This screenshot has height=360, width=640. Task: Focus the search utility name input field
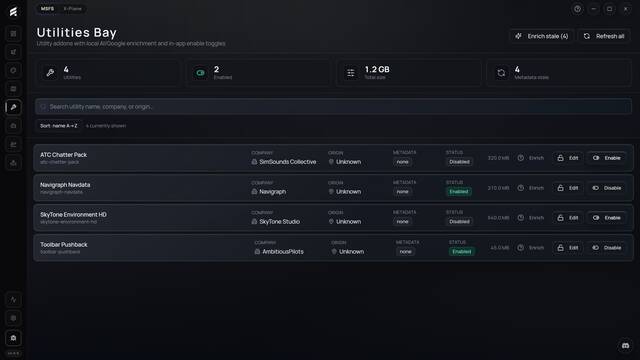click(333, 107)
